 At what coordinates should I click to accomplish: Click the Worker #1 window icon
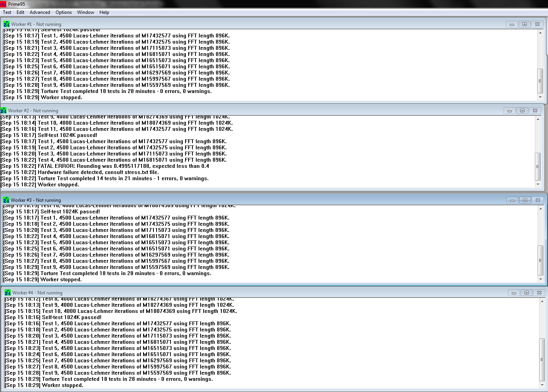(x=7, y=24)
